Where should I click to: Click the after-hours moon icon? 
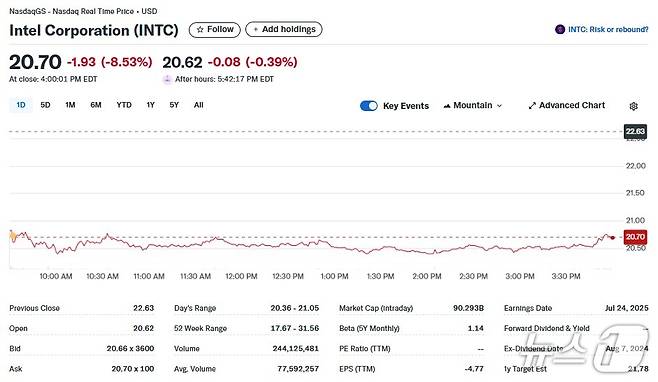167,79
